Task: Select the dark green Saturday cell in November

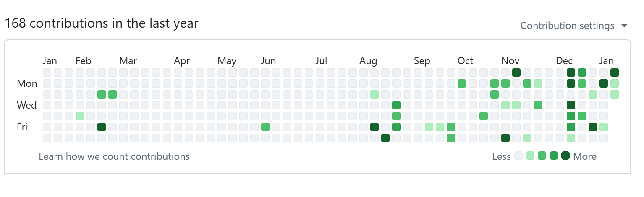Action: tap(505, 137)
